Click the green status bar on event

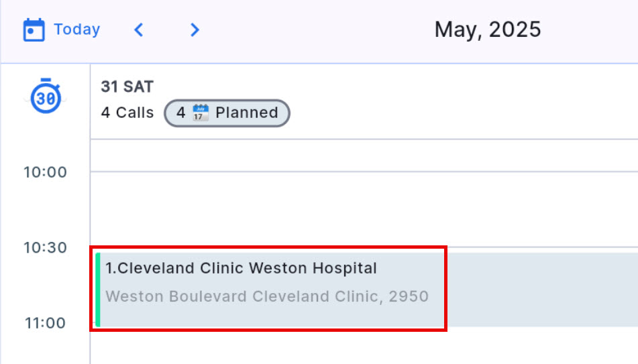98,290
